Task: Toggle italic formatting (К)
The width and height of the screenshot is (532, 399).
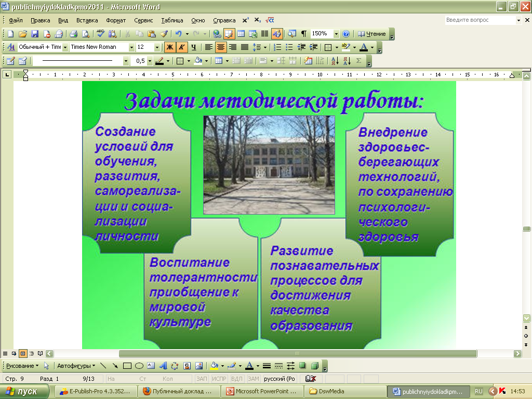Action: pyautogui.click(x=181, y=47)
